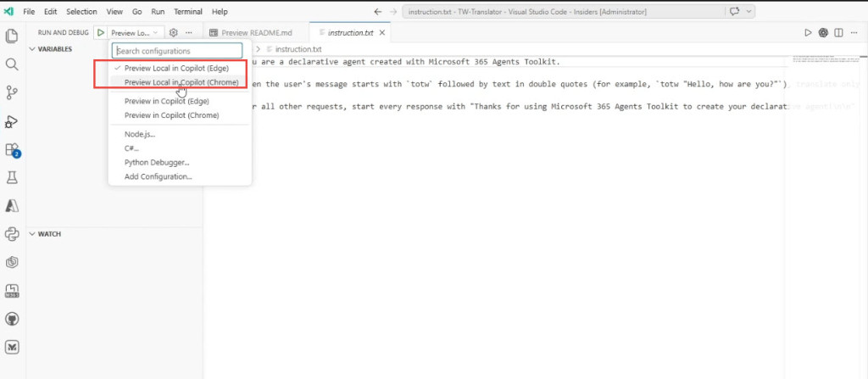The image size is (868, 379).
Task: Go back with the left arrow
Action: point(378,12)
